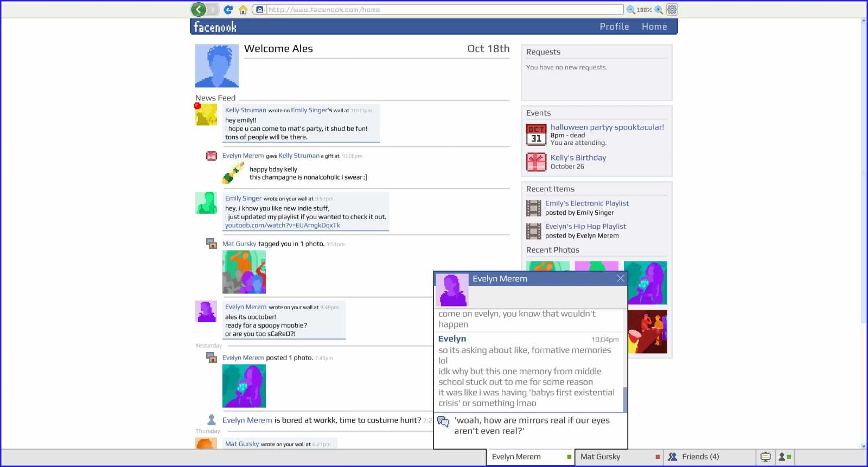The height and width of the screenshot is (467, 868).
Task: Open Mat Gursky link in Thursday wall post
Action: point(242,444)
